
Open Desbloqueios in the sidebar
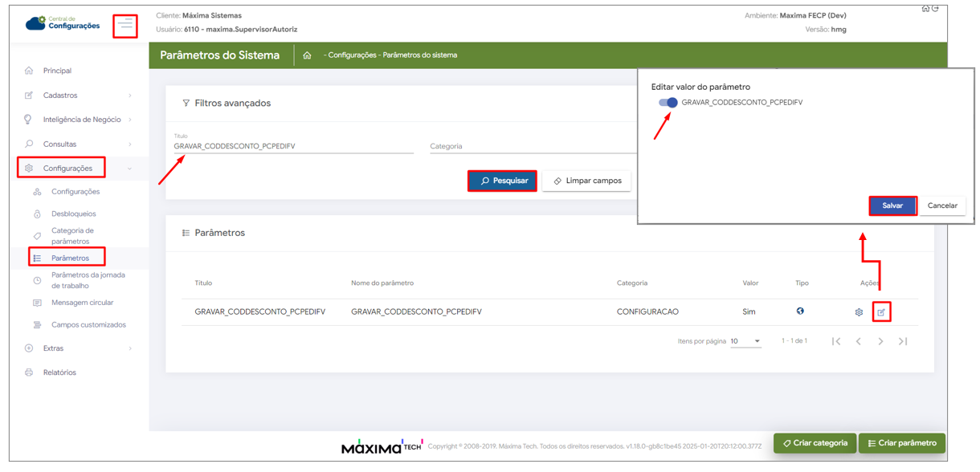point(73,214)
